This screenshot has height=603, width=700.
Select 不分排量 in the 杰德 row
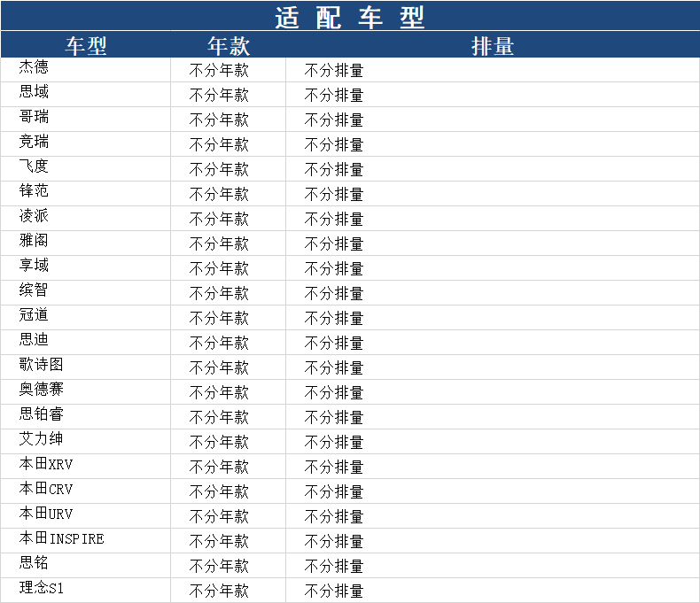[x=334, y=71]
